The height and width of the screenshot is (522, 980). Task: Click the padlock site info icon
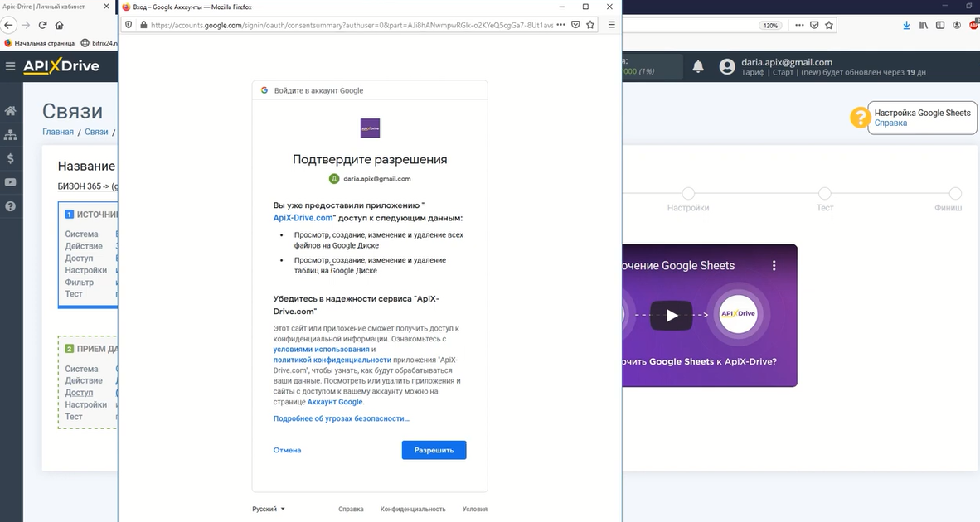coord(143,25)
